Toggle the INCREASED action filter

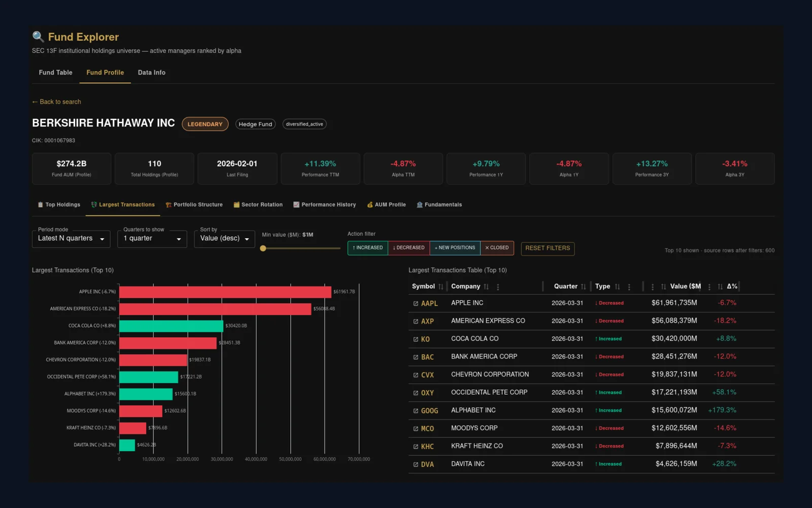[368, 248]
